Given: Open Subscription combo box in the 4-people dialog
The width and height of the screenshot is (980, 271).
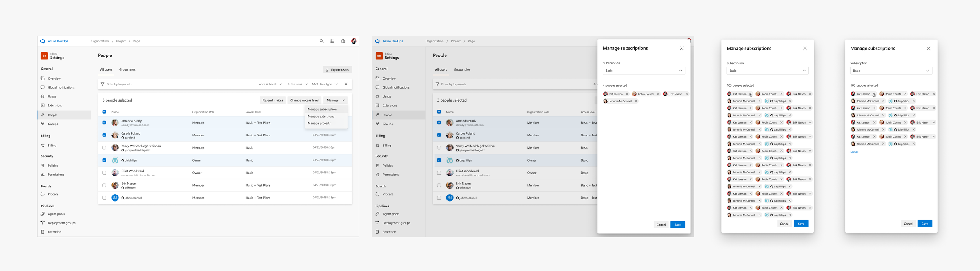Looking at the screenshot, I should pyautogui.click(x=644, y=71).
